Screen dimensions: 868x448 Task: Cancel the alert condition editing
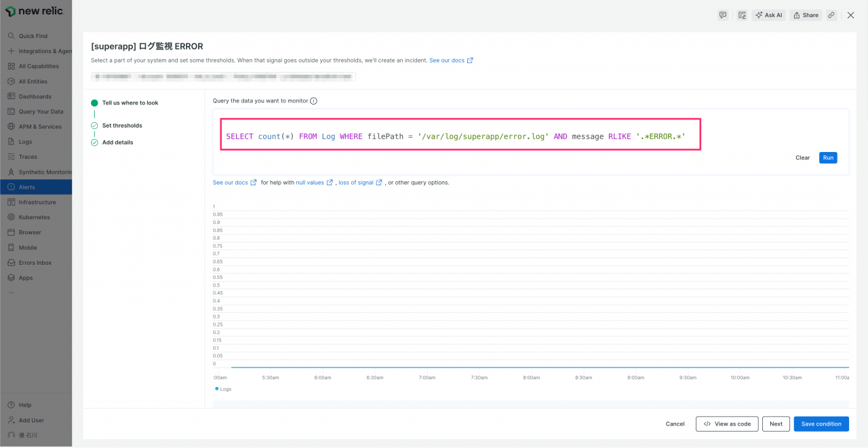tap(675, 424)
